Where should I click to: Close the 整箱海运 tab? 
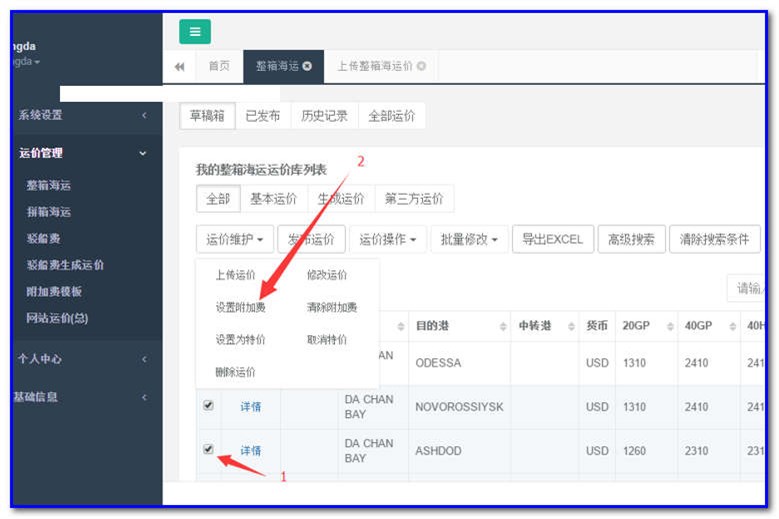click(x=307, y=66)
